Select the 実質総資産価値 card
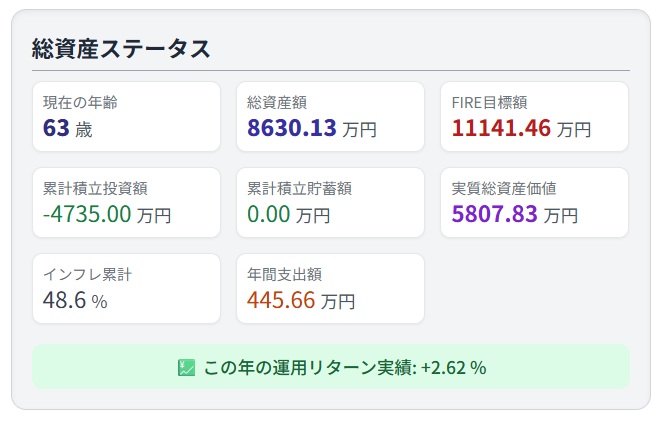This screenshot has width=666, height=426. coord(534,203)
